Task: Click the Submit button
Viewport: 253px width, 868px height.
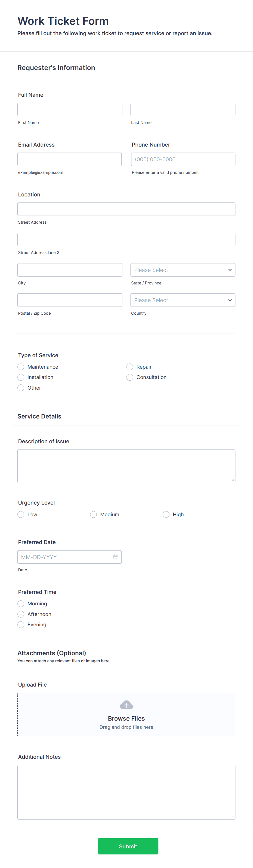Action: click(x=128, y=846)
